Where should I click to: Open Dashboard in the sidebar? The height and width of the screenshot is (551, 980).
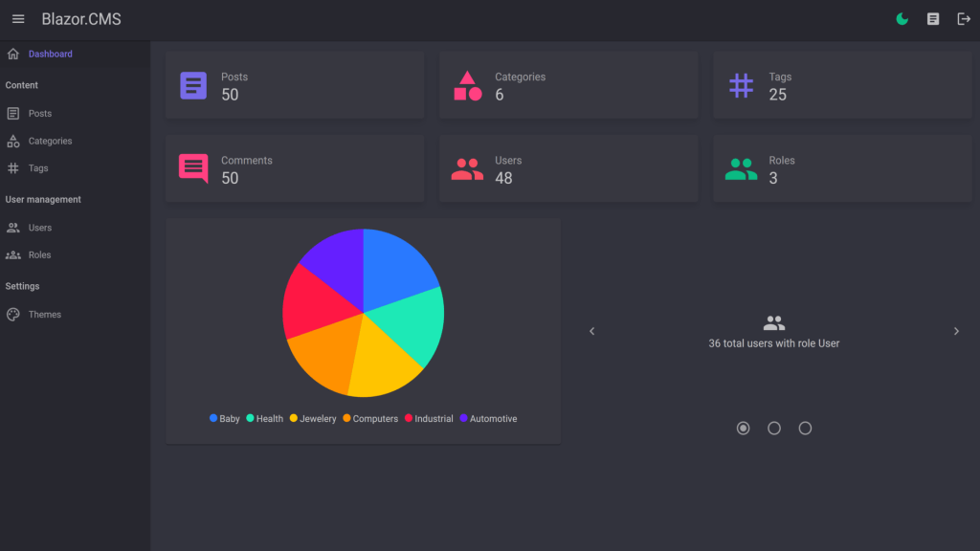tap(50, 55)
